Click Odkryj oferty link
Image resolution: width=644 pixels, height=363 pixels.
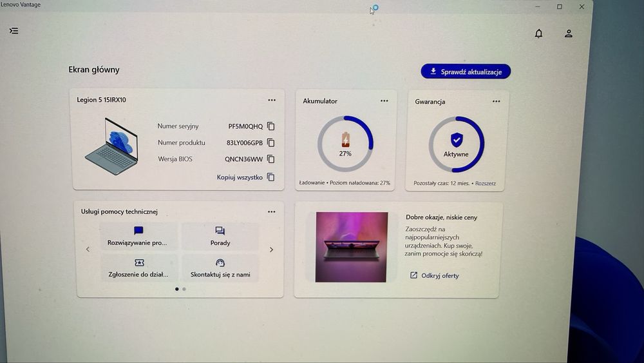click(x=435, y=275)
